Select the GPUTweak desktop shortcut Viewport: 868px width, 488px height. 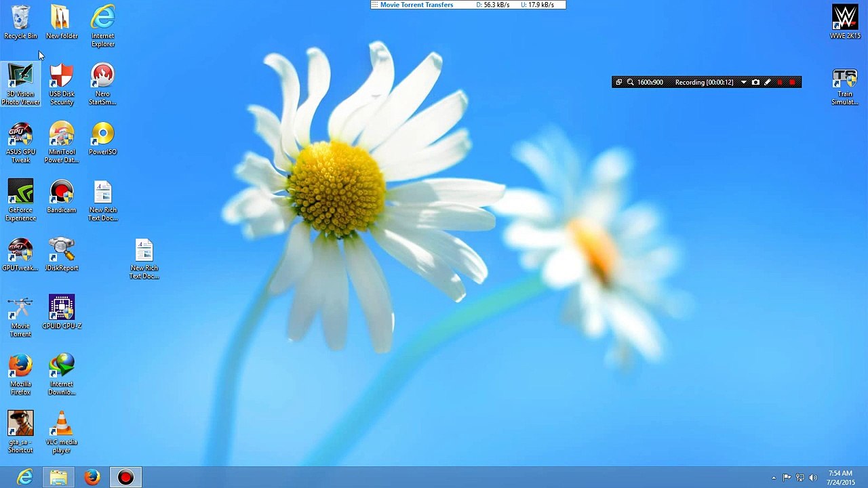point(20,255)
